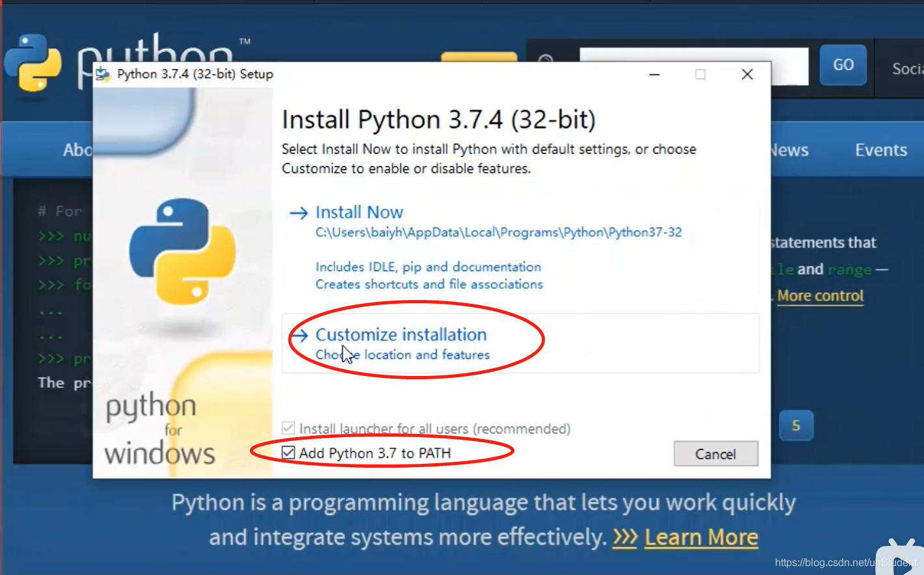Open the Events menu on python.org

pos(880,150)
